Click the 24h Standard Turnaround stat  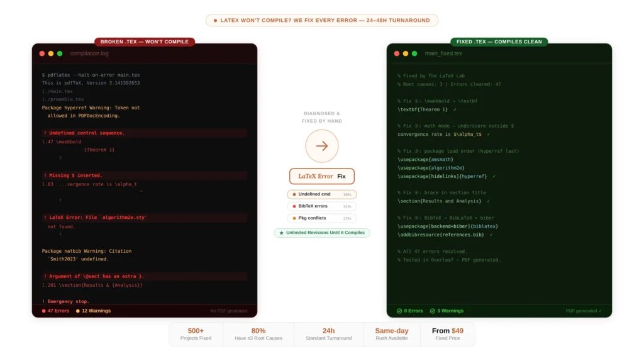(x=328, y=335)
